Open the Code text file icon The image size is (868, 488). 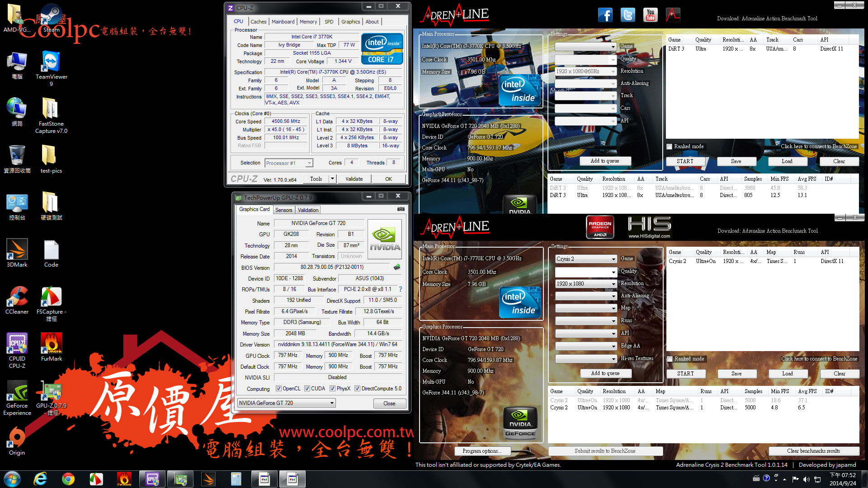(51, 253)
